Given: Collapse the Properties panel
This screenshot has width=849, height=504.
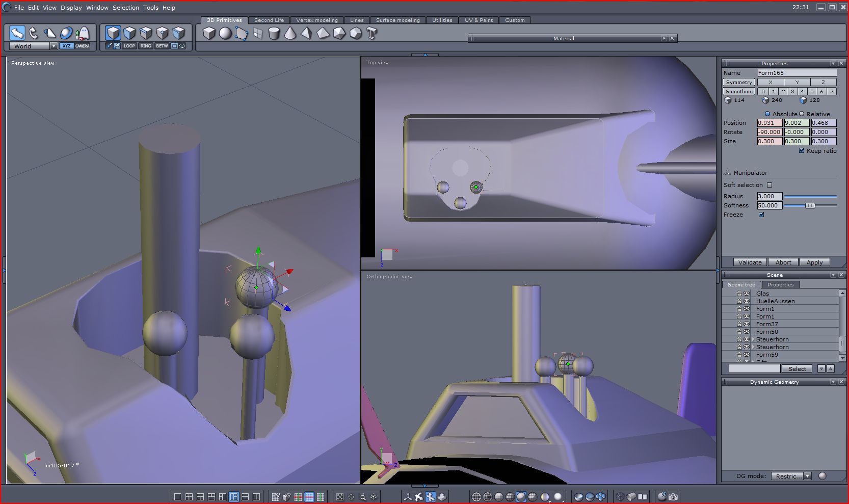Looking at the screenshot, I should pyautogui.click(x=833, y=64).
